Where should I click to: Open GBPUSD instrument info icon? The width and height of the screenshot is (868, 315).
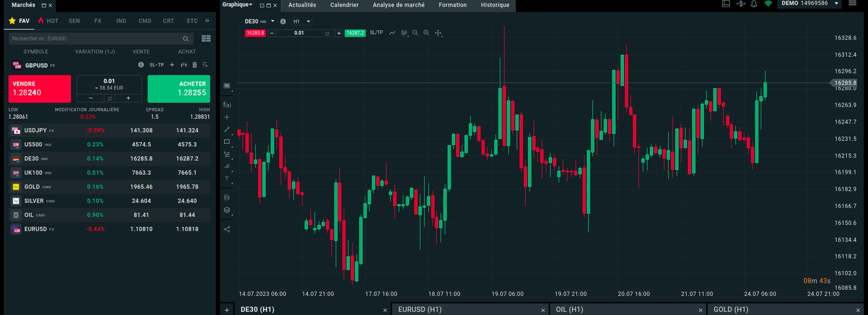coord(141,64)
